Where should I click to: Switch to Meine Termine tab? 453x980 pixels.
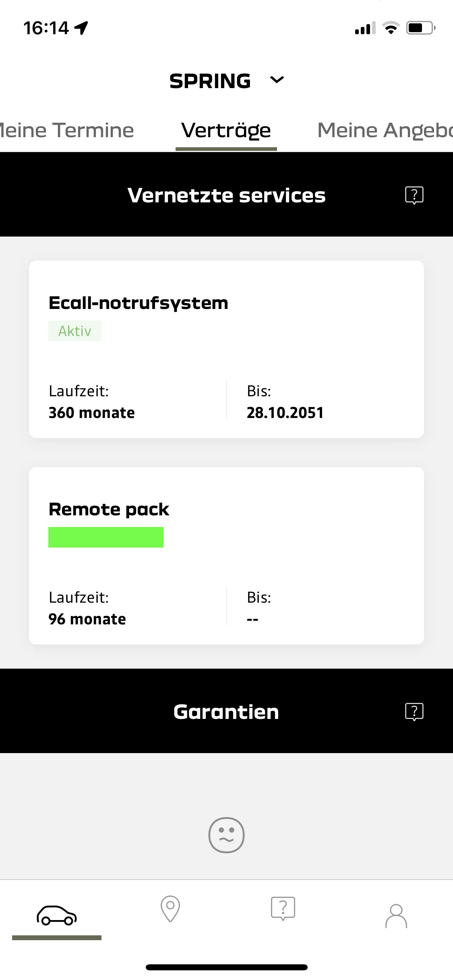67,130
